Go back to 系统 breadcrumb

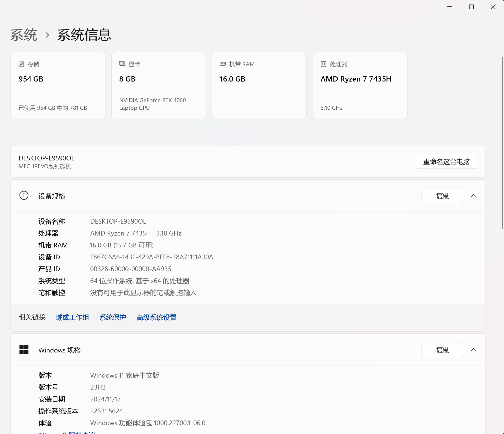pos(24,35)
